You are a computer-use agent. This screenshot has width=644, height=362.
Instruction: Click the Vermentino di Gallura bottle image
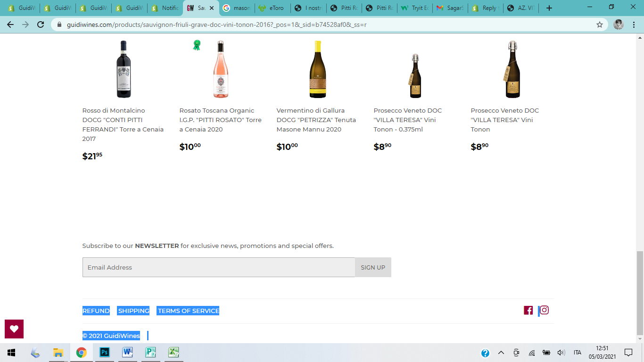pos(318,69)
